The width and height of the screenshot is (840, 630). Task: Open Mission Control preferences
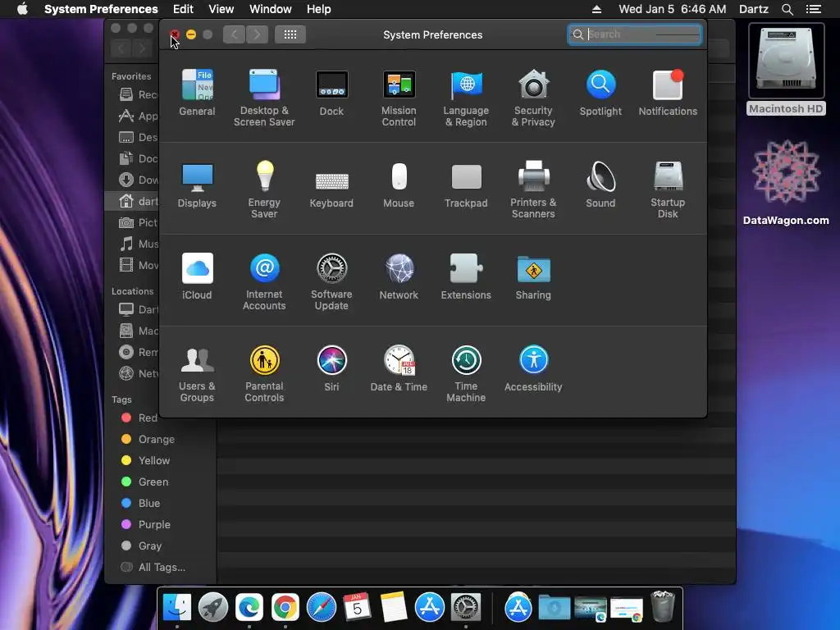pos(399,98)
